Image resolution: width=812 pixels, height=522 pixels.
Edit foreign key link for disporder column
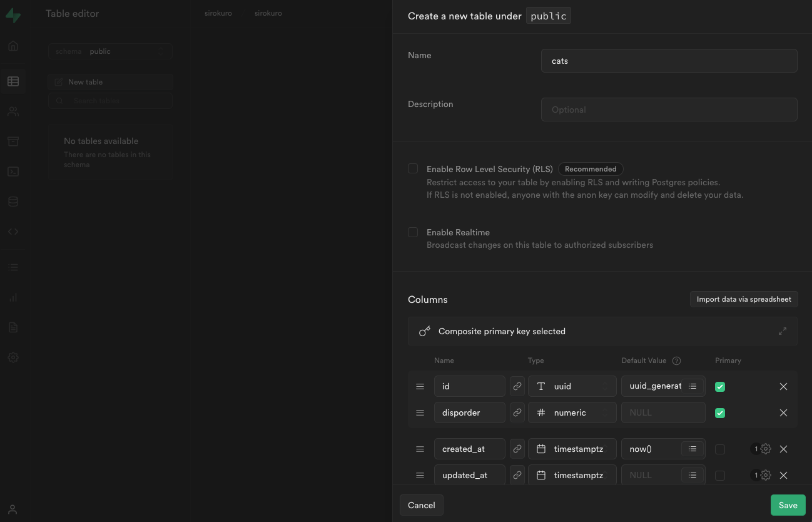click(x=517, y=412)
